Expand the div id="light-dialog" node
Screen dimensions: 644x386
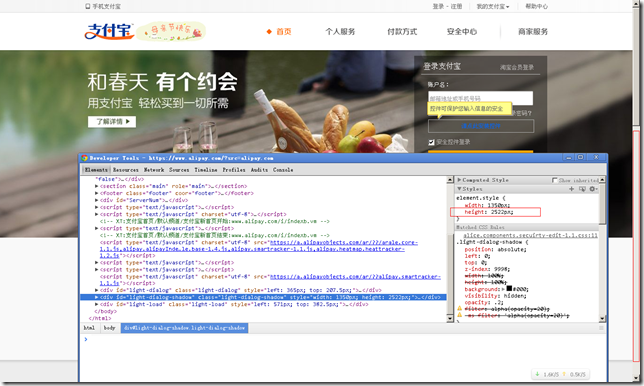pyautogui.click(x=97, y=290)
